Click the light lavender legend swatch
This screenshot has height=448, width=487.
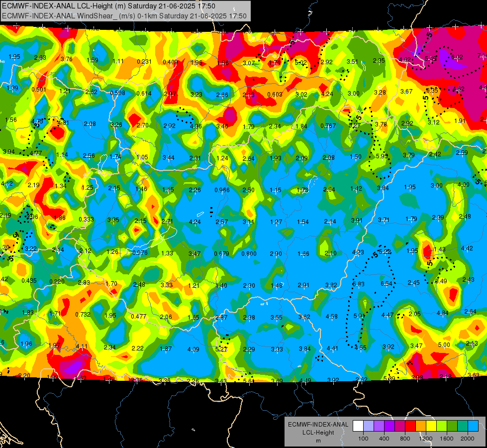click(369, 426)
